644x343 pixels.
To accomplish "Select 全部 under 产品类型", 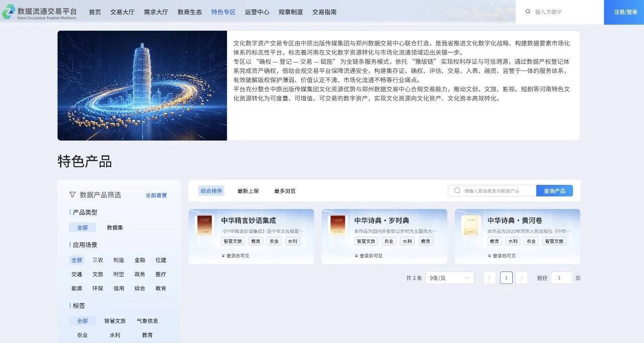I will coord(83,228).
